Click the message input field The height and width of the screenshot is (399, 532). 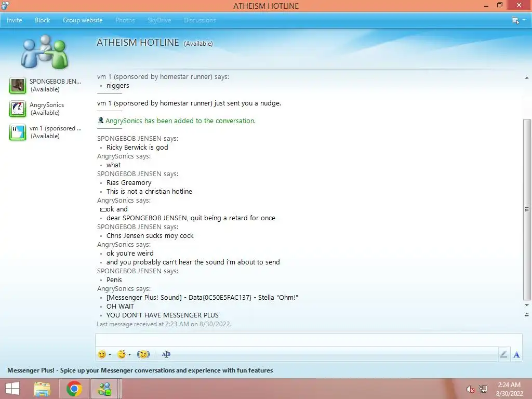pyautogui.click(x=309, y=340)
